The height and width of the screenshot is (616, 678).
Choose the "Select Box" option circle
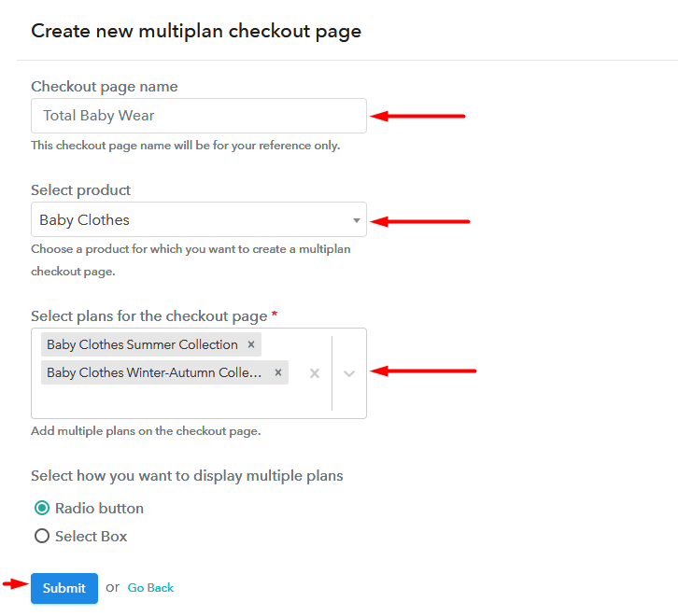(x=42, y=537)
